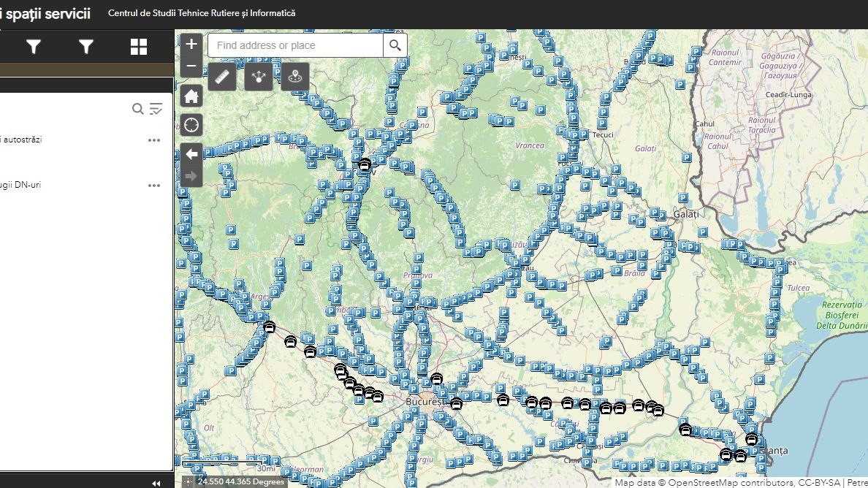Viewport: 868px width, 488px height.
Task: Click the service marker near Pitești junction
Action: coord(269,327)
